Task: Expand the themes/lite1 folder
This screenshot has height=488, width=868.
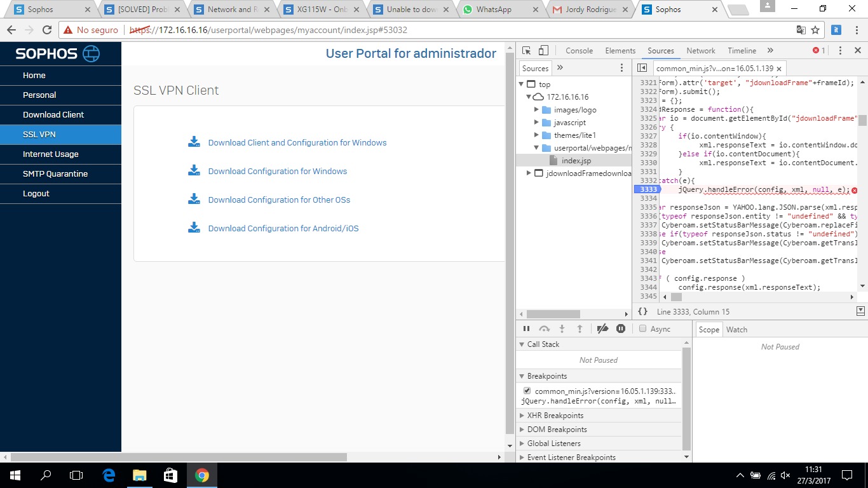Action: pyautogui.click(x=536, y=135)
